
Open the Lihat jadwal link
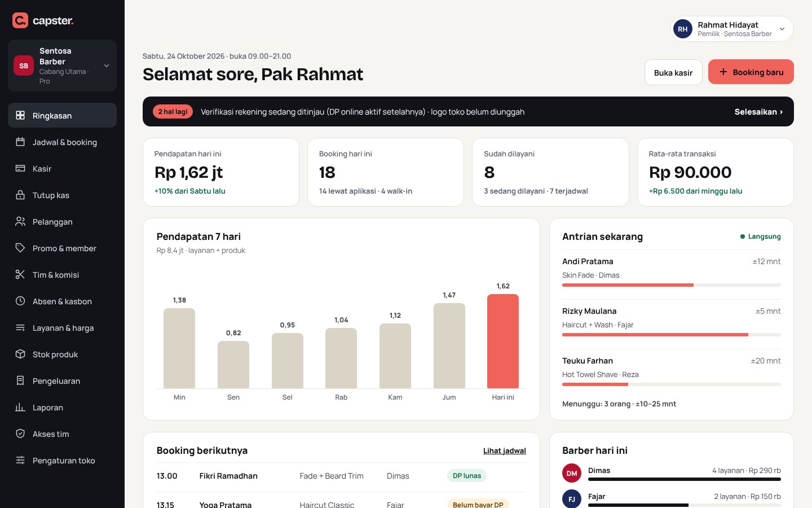pos(504,450)
